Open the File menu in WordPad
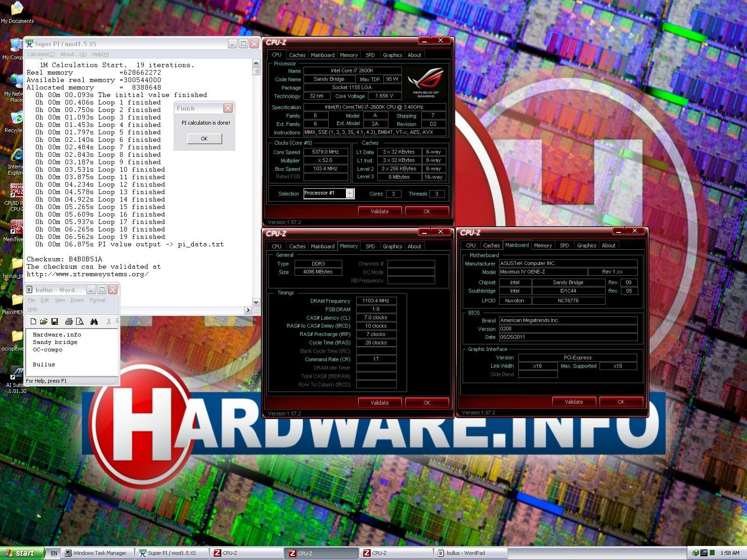The image size is (747, 560). (31, 300)
